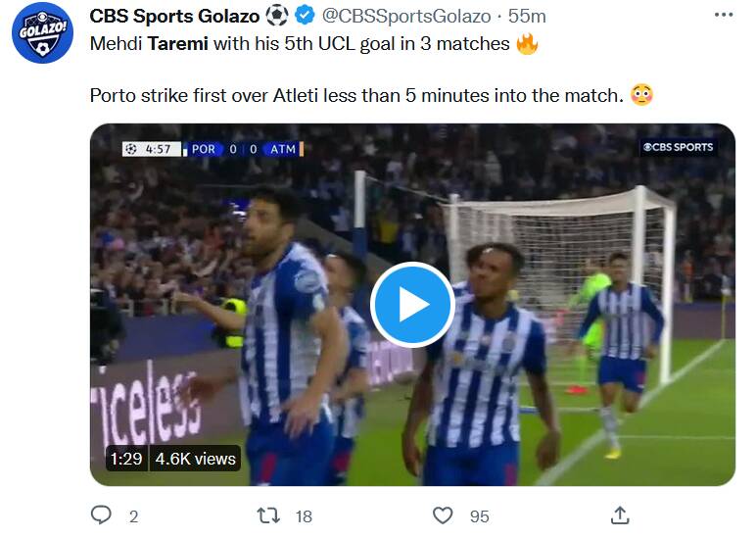Open the three-dot more options menu

pyautogui.click(x=724, y=16)
